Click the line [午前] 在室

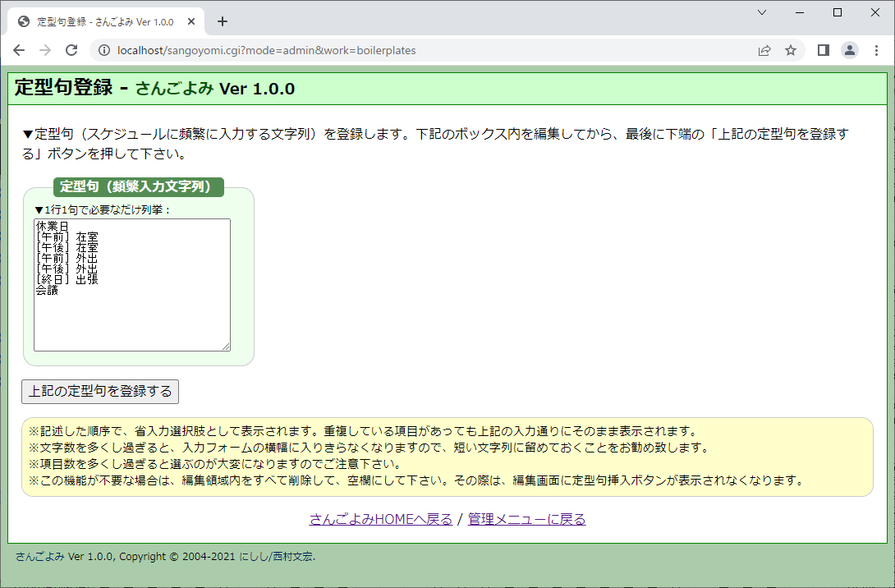click(x=67, y=237)
